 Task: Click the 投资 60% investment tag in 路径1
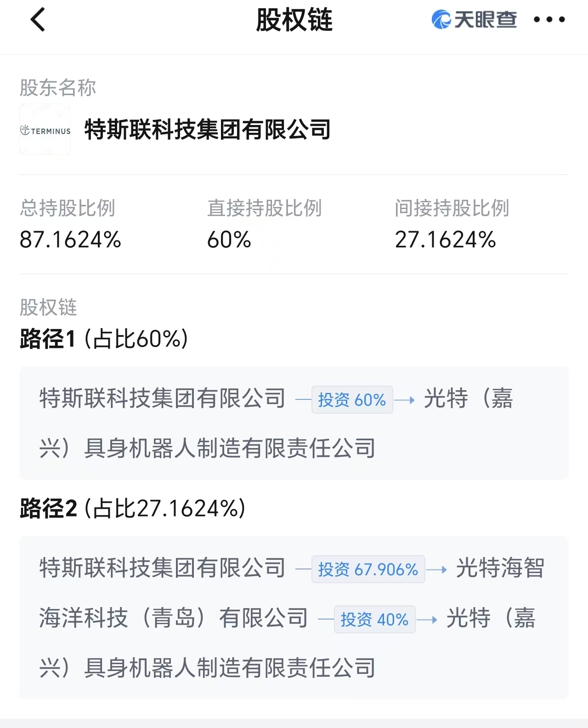352,400
